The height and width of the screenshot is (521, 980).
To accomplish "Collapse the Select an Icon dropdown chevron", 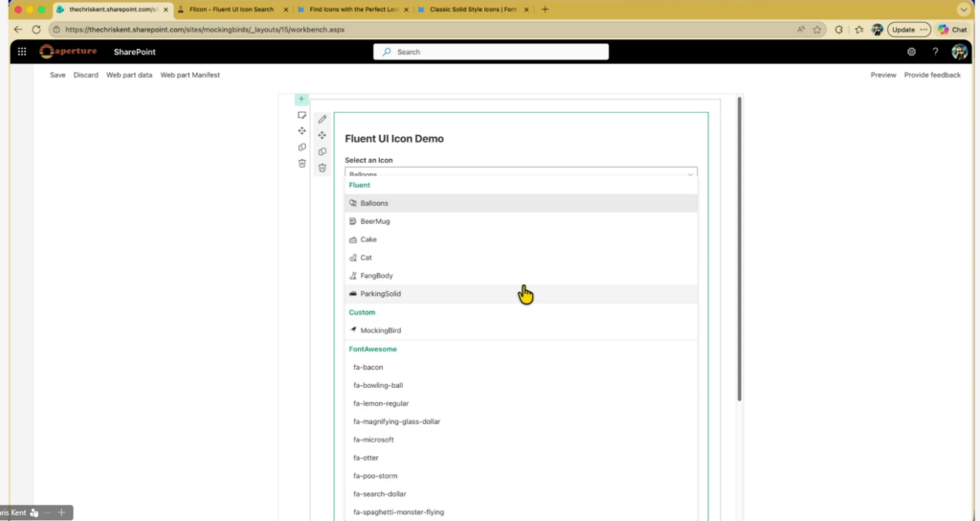I will [x=689, y=174].
